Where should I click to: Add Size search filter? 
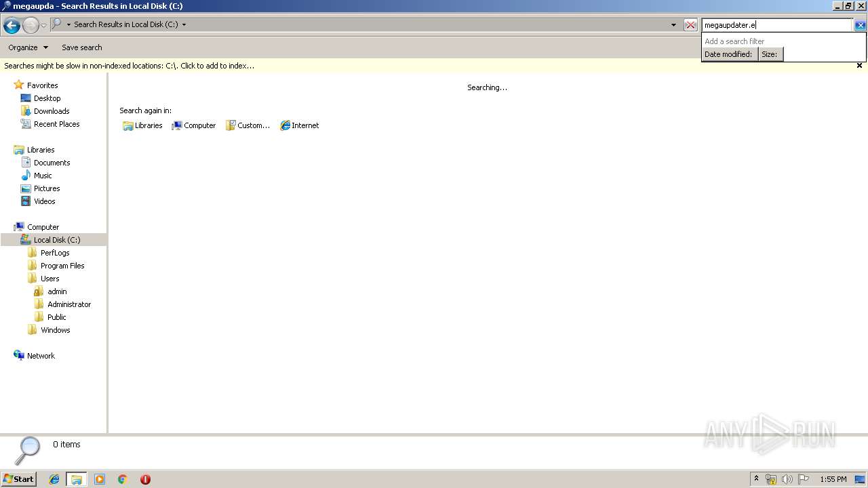click(770, 54)
